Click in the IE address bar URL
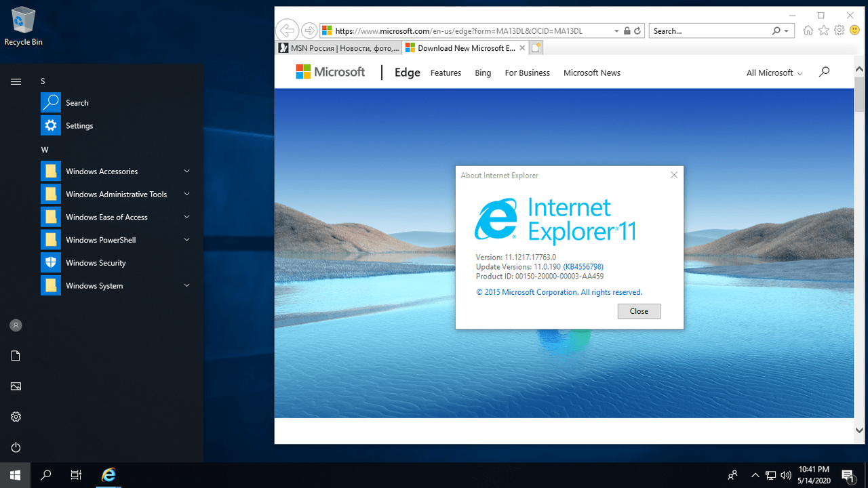This screenshot has height=488, width=868. [459, 31]
